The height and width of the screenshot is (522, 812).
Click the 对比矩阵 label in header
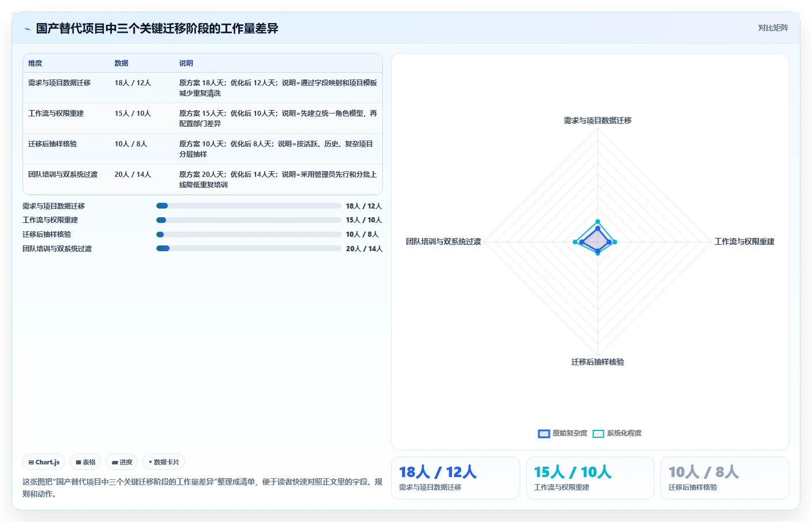773,28
